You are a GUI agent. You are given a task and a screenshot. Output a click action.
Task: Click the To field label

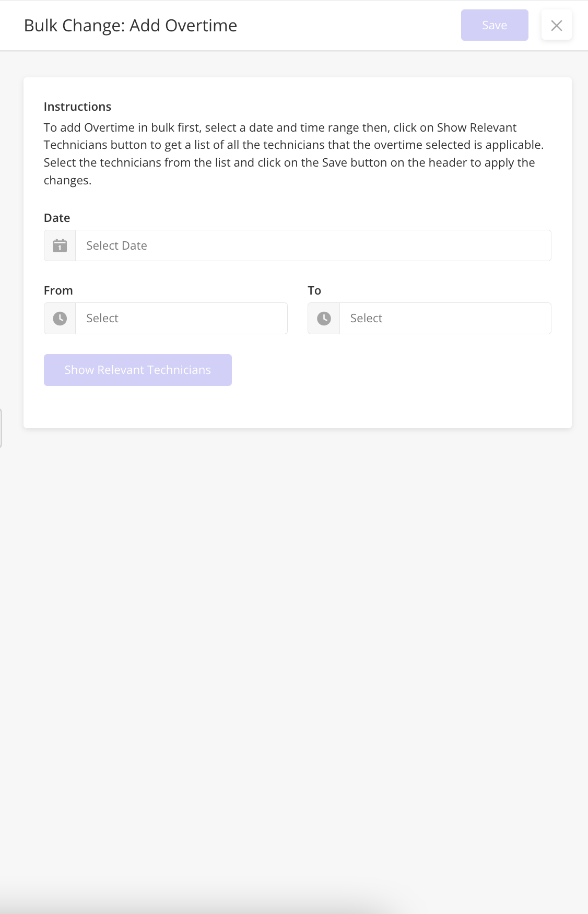pos(314,290)
